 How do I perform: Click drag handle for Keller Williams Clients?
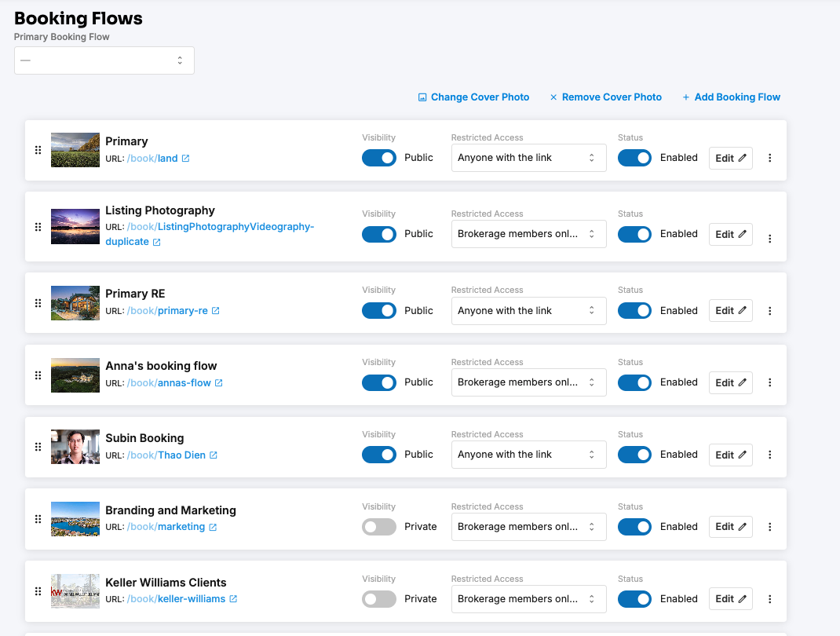(38, 591)
